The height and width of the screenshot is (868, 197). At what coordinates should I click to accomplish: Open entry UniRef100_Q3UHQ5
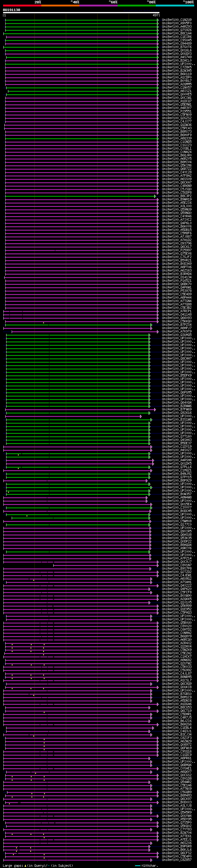[177, 335]
